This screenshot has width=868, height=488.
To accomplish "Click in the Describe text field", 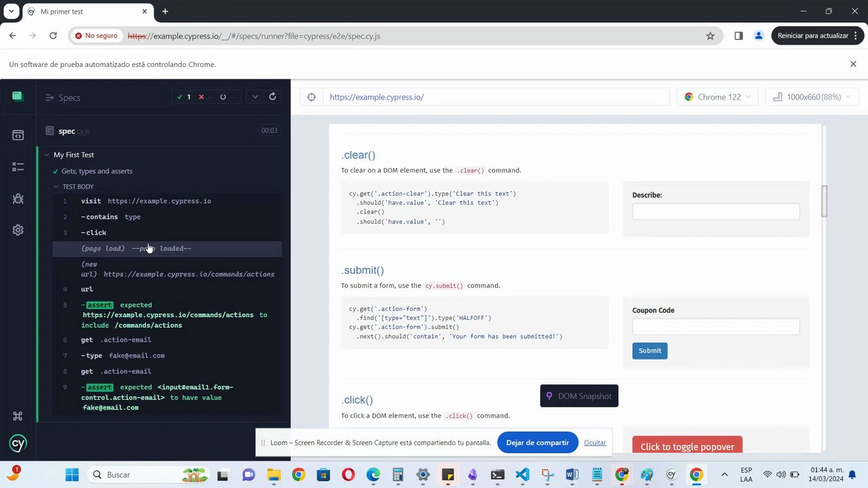I will [715, 211].
